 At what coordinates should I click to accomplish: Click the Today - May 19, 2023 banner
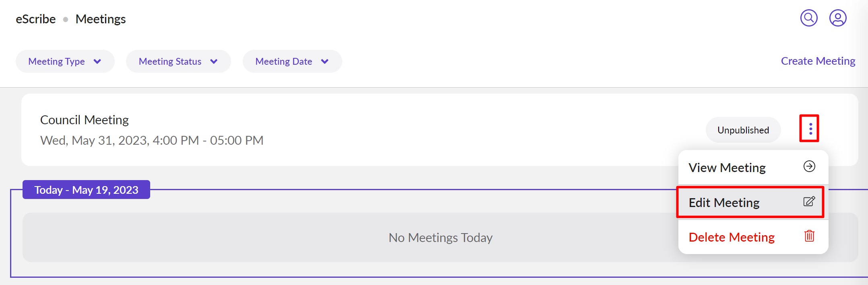[86, 190]
